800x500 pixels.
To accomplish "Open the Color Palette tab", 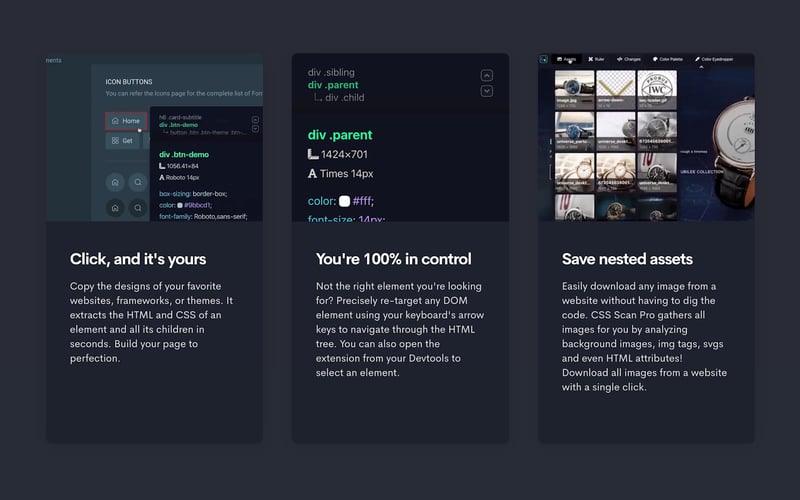I will [x=668, y=59].
